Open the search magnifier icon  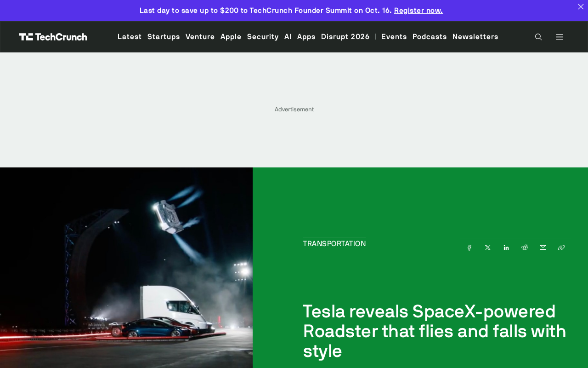click(x=538, y=37)
